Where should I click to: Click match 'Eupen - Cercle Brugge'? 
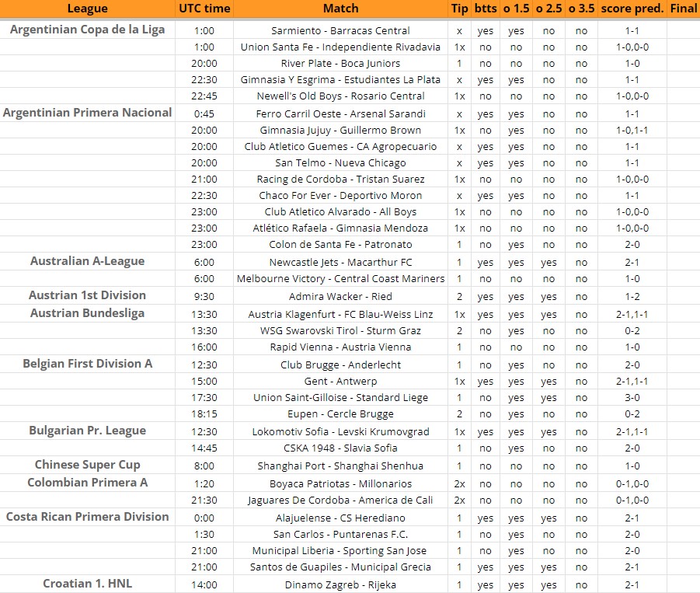[x=340, y=414]
